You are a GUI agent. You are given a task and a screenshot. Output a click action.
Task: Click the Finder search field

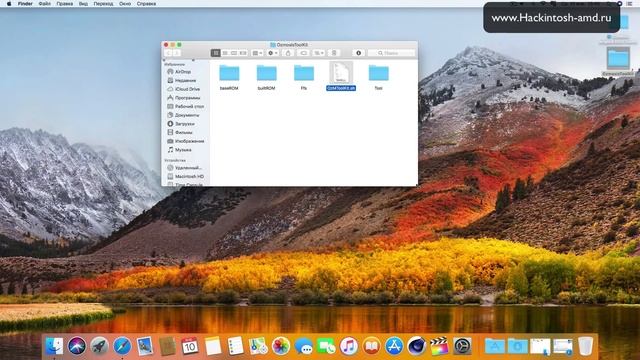point(391,53)
